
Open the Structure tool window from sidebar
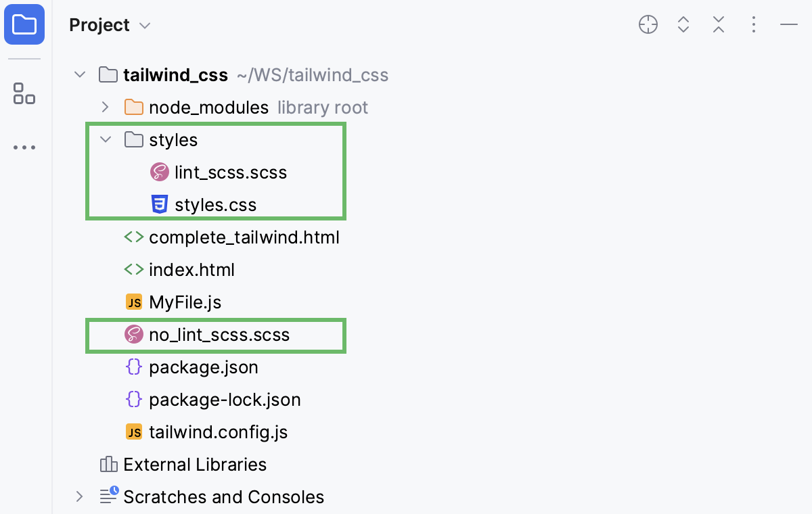(24, 93)
